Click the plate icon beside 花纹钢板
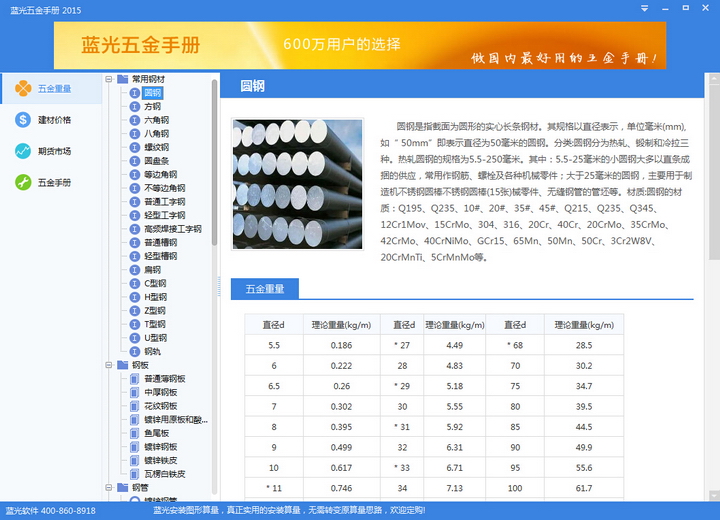The height and width of the screenshot is (520, 720). [135, 406]
